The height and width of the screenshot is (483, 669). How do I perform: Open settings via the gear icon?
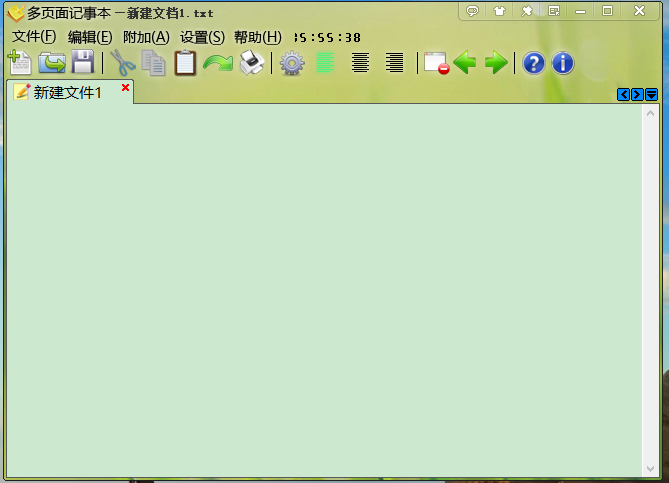[292, 63]
